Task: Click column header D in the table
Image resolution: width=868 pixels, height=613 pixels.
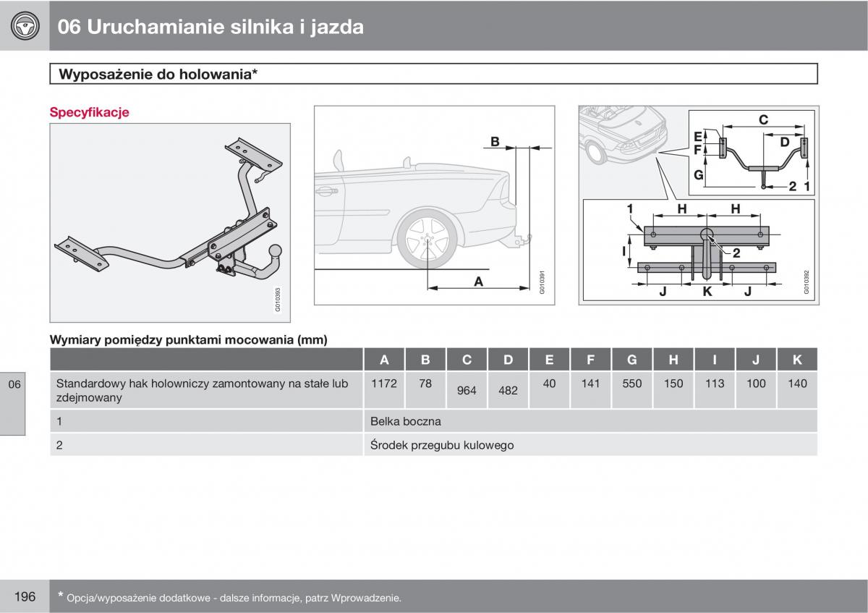Action: (508, 360)
